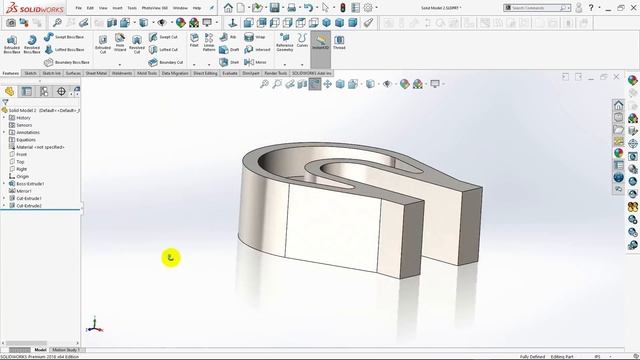Open the Motion Study 1 tab

[x=66, y=350]
